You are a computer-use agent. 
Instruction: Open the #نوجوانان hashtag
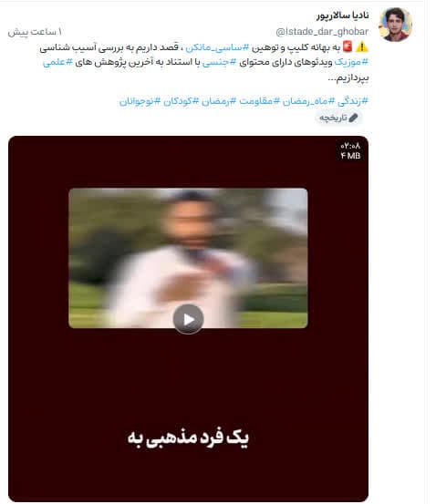pos(140,101)
